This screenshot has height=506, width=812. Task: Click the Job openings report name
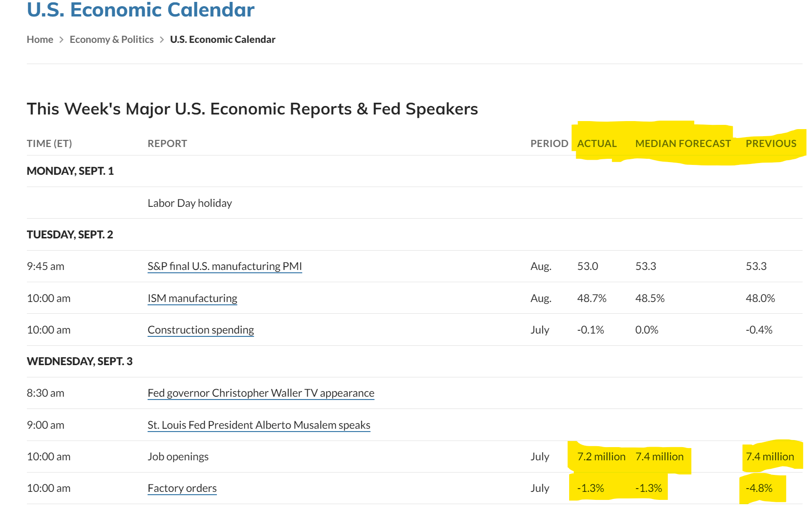click(x=178, y=457)
